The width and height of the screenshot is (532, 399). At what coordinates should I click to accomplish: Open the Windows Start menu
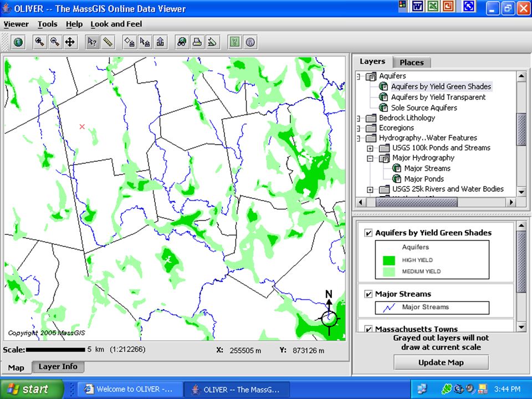(x=32, y=389)
